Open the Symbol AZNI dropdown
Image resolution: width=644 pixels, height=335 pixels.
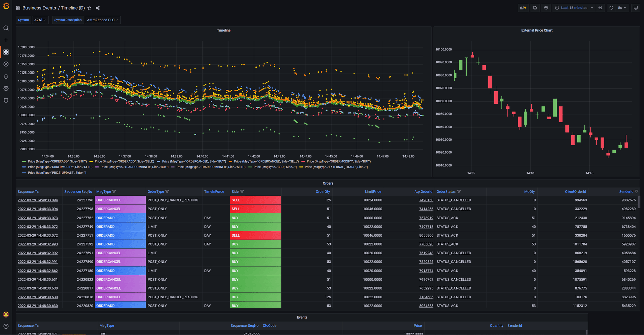(40, 20)
